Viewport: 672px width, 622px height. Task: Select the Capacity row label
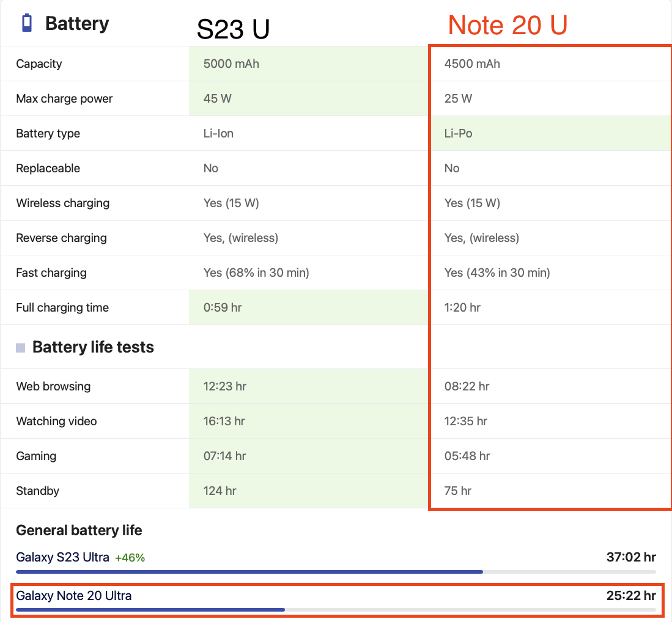click(x=39, y=64)
